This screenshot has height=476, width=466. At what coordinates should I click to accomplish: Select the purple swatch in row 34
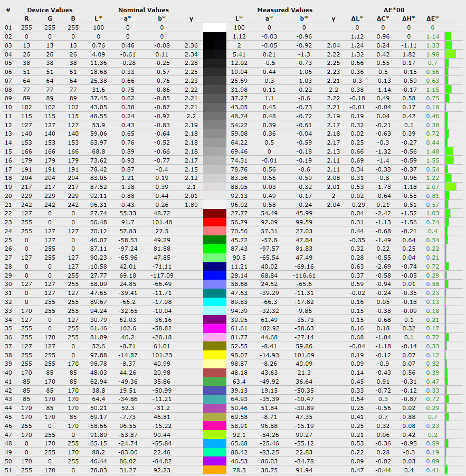(x=214, y=319)
